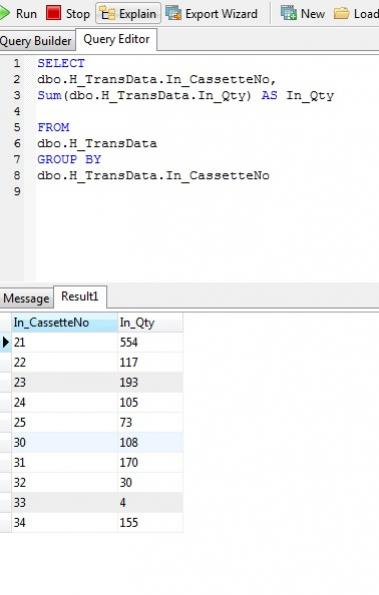The height and width of the screenshot is (595, 379).
Task: Select the cell with cassette number 24
Action: (x=64, y=403)
